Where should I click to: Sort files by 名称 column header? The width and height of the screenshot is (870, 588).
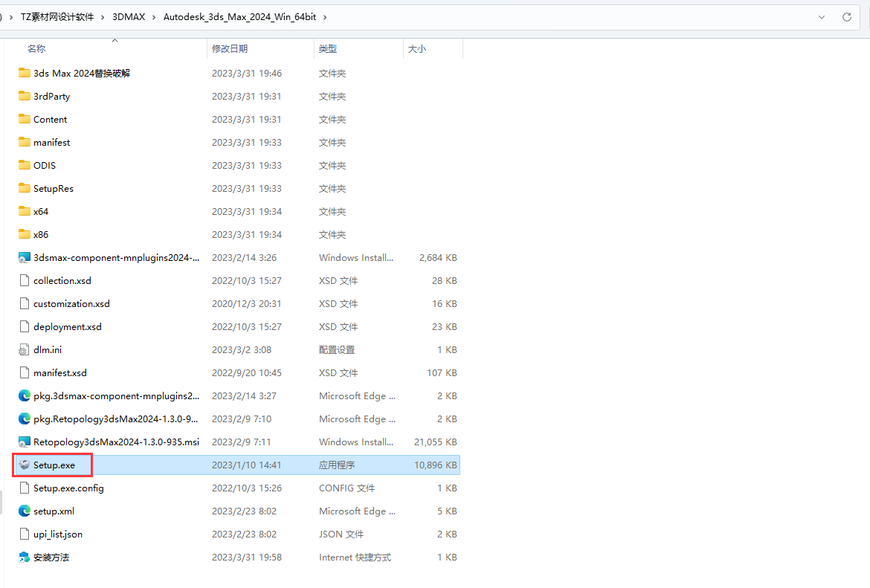[36, 49]
